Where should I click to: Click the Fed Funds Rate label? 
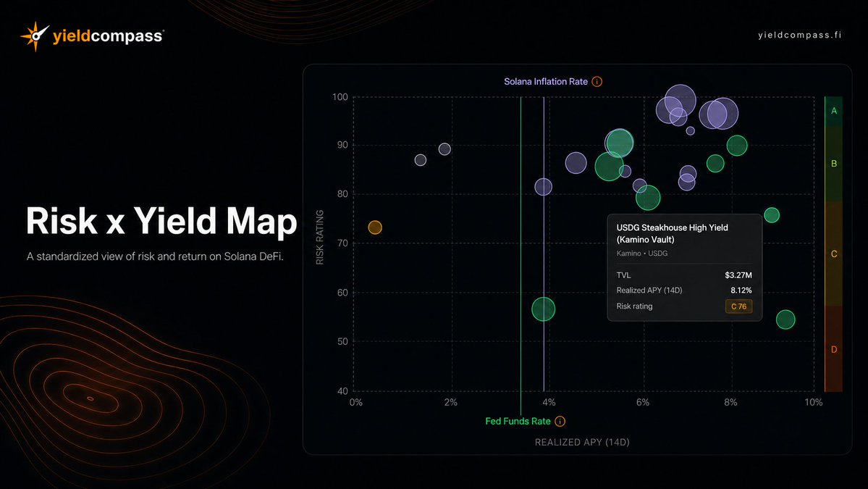coord(518,422)
